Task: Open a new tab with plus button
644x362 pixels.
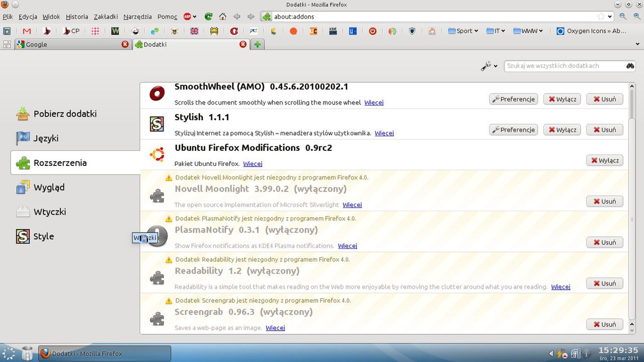Action: [x=257, y=44]
